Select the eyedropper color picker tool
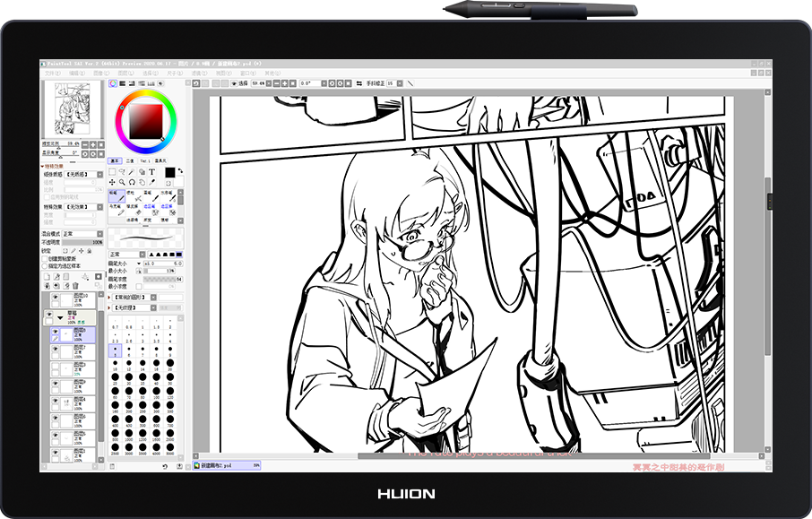Image resolution: width=812 pixels, height=519 pixels. point(151,182)
